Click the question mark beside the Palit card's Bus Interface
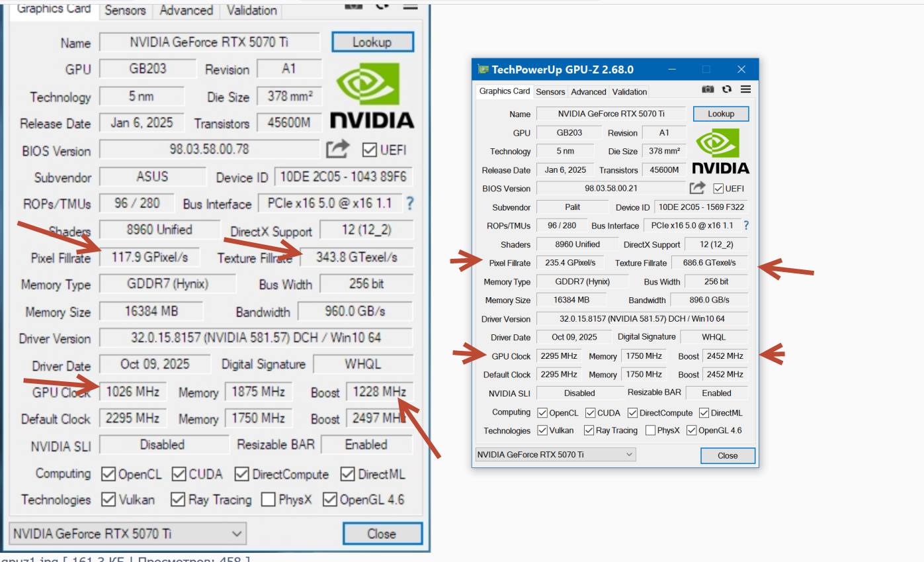Screen dimensions: 924x562 click(x=747, y=225)
